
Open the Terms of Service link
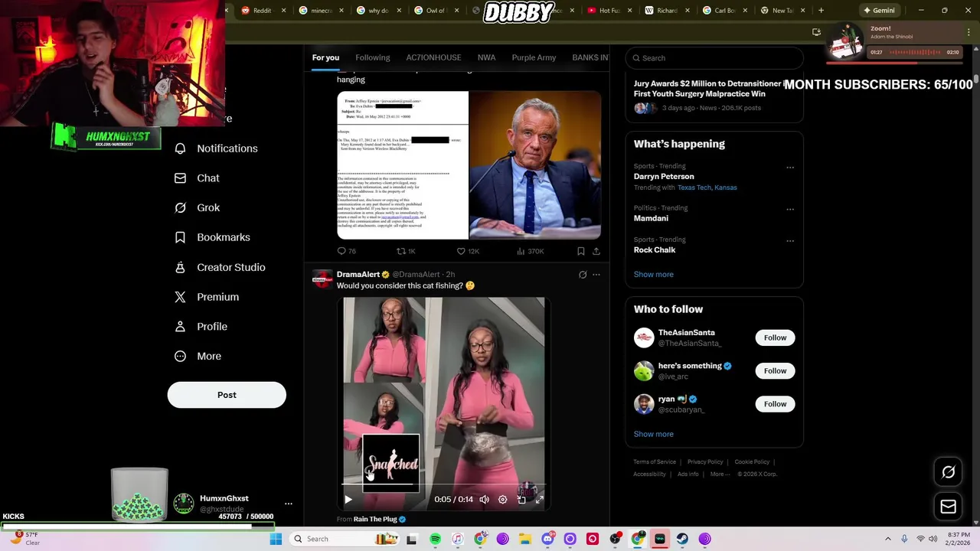655,462
